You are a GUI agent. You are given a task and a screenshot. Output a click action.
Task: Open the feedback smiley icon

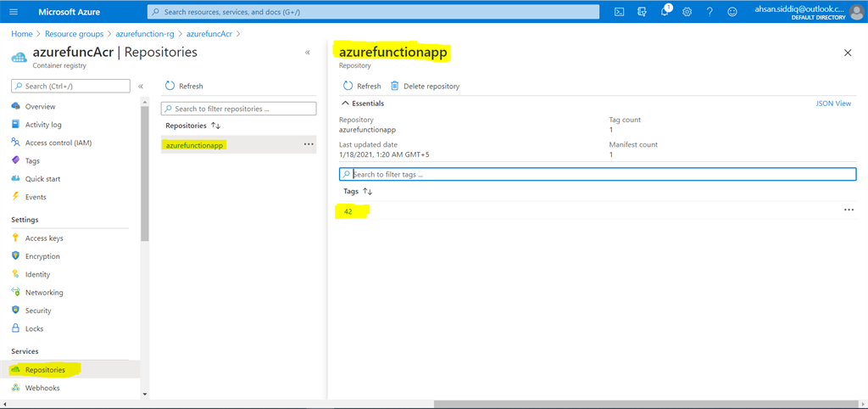click(732, 12)
